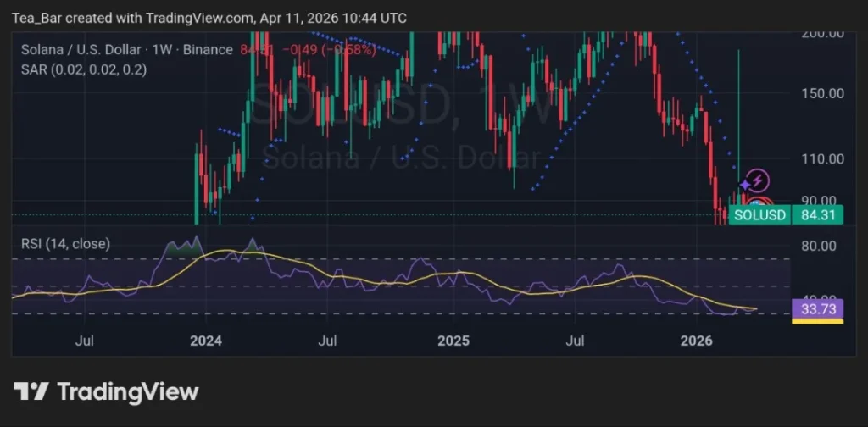
Task: Click the 110.00 price scale level
Action: click(x=824, y=158)
